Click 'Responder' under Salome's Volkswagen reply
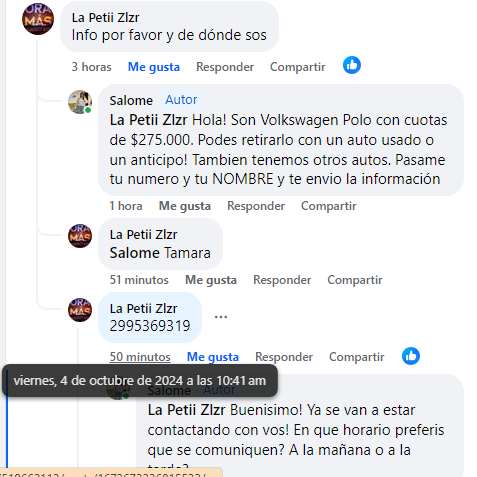The width and height of the screenshot is (477, 477). pos(256,206)
